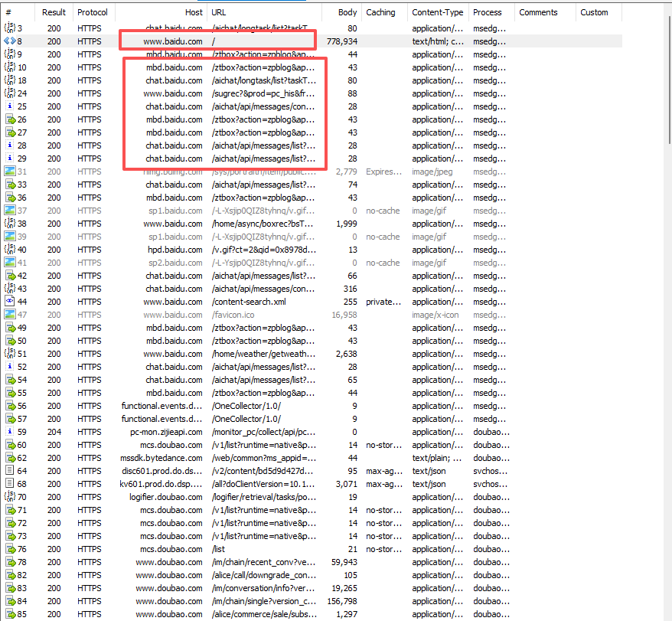Click body size 156,798
672x621 pixels.
(342, 601)
